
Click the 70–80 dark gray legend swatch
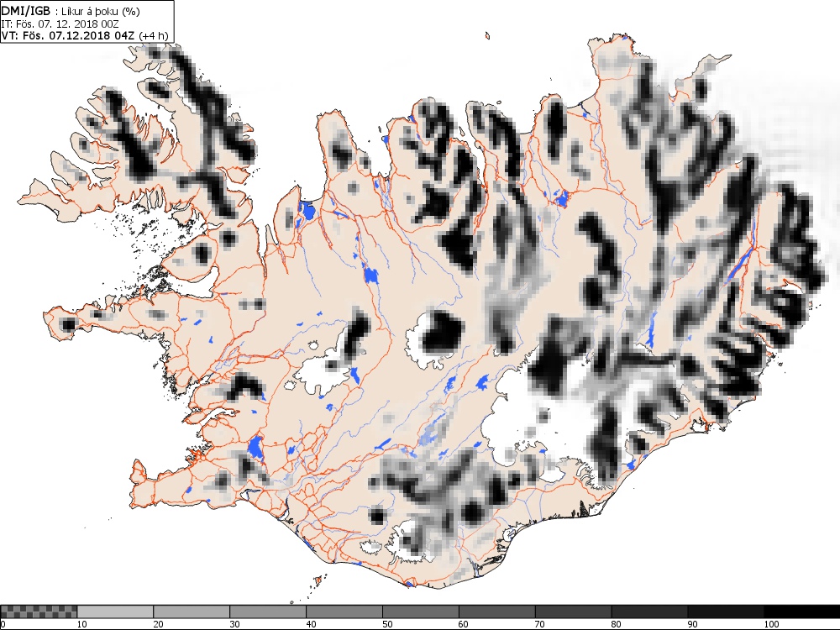[573, 612]
